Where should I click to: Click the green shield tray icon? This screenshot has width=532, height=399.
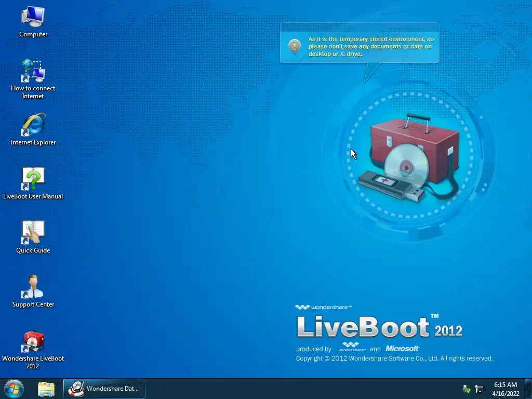[x=467, y=389]
